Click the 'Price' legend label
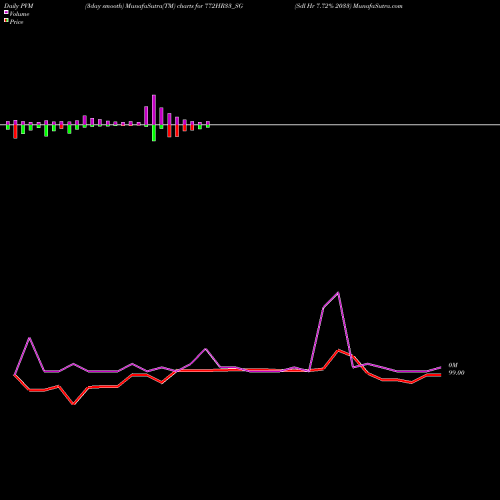 click(x=16, y=22)
